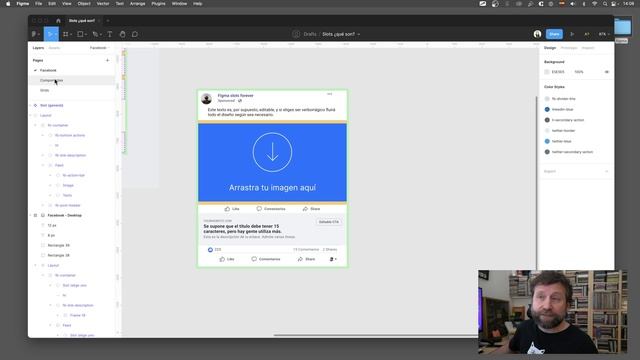640x360 pixels.
Task: Select the fb-link-description layer under Facebook - Desktop
Action: (78, 305)
